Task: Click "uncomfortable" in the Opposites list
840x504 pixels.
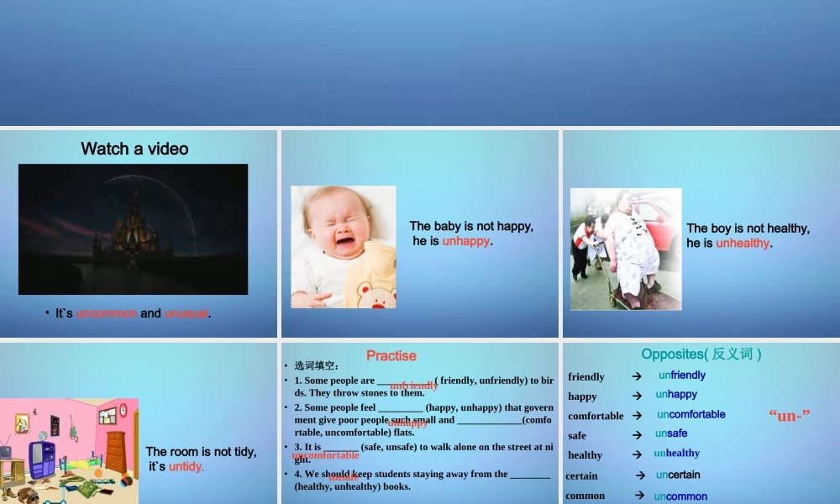Action: point(691,414)
